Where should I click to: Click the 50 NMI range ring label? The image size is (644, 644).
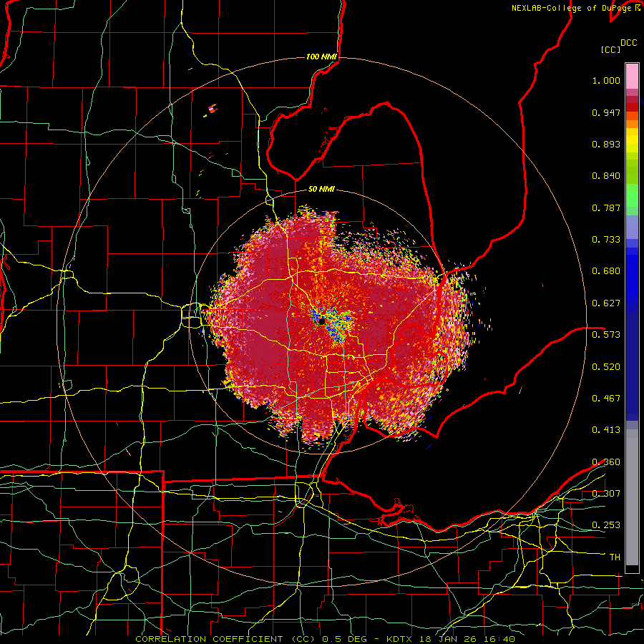pyautogui.click(x=321, y=190)
